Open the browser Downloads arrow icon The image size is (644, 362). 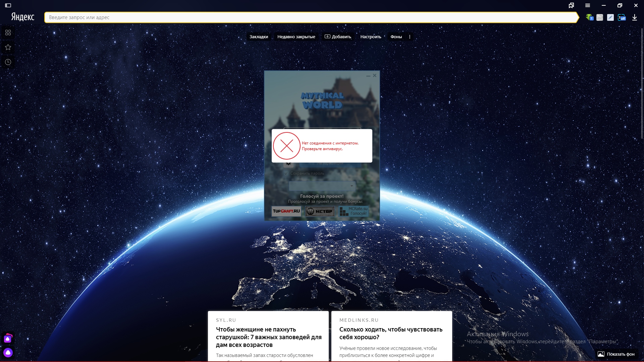(x=635, y=17)
